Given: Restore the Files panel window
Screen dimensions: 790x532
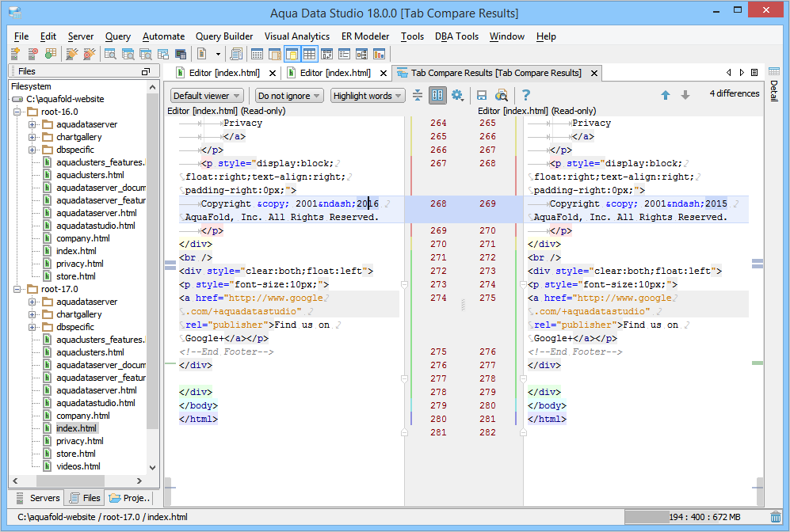Looking at the screenshot, I should pyautogui.click(x=146, y=71).
